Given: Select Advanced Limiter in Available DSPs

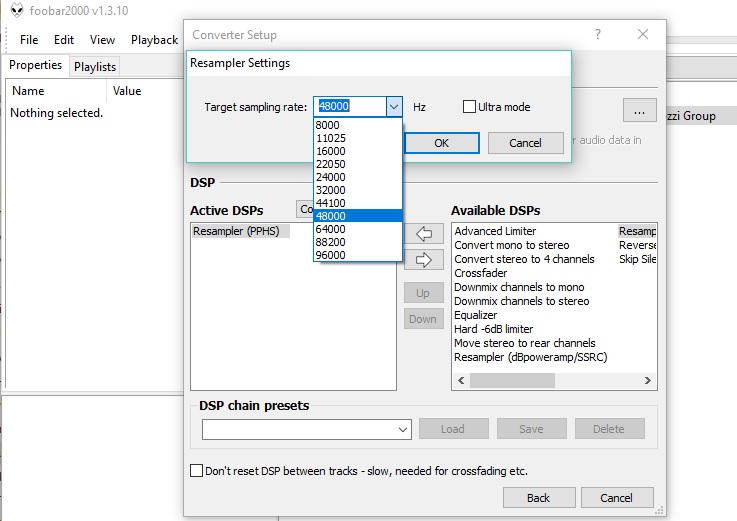Looking at the screenshot, I should [495, 231].
